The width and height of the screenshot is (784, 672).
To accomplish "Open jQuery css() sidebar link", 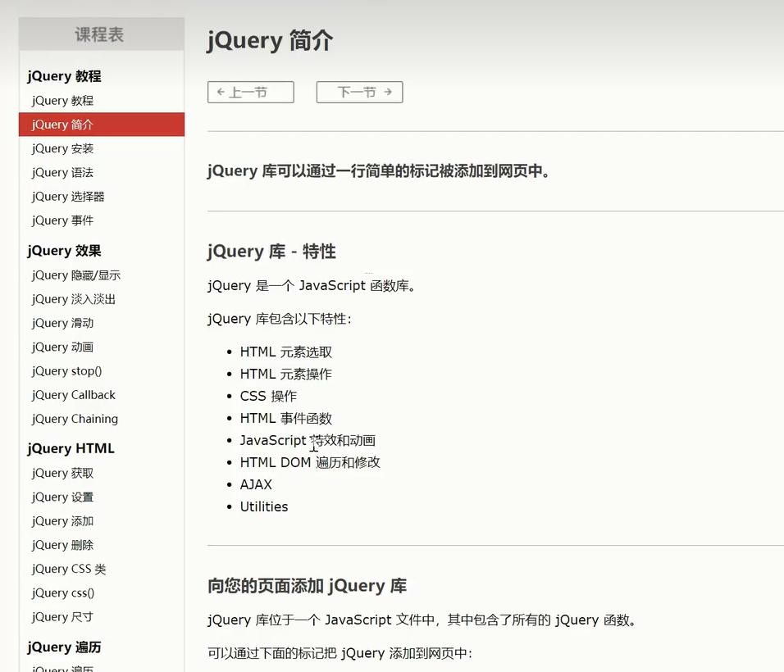I will [x=63, y=593].
